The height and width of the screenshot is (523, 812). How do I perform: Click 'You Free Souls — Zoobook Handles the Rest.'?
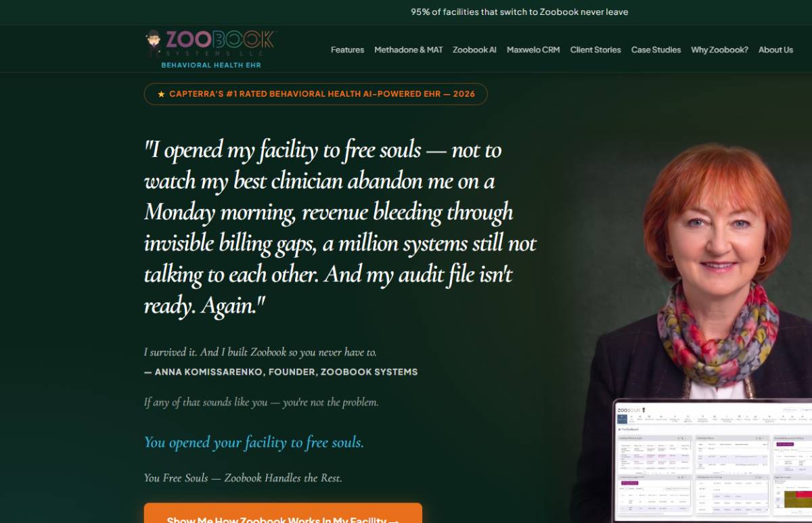[243, 478]
